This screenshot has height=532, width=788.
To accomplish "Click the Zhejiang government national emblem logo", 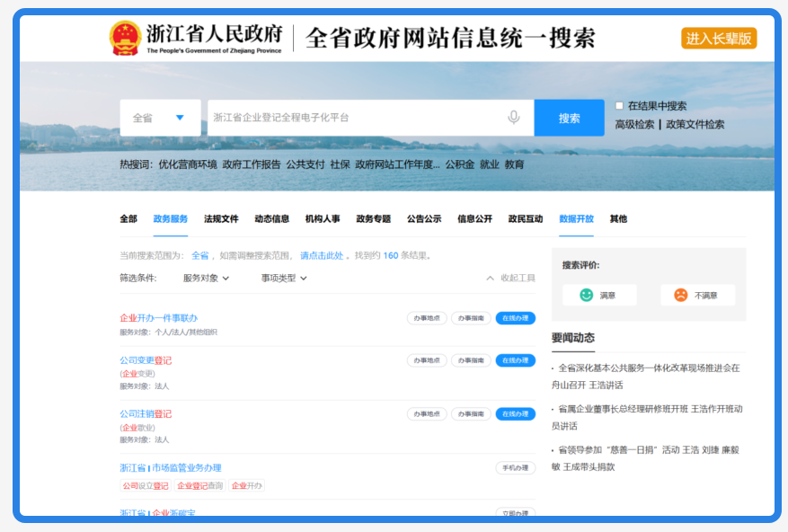I will point(125,38).
